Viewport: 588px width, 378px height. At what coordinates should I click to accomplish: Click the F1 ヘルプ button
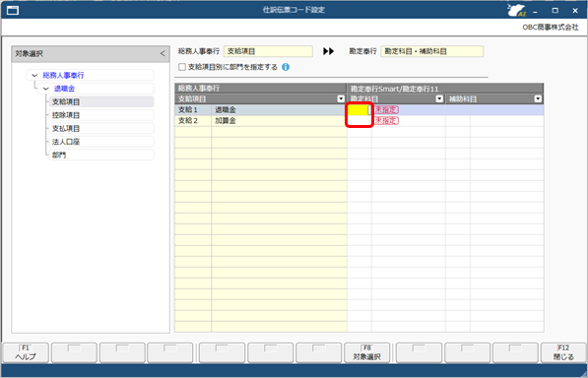(26, 353)
